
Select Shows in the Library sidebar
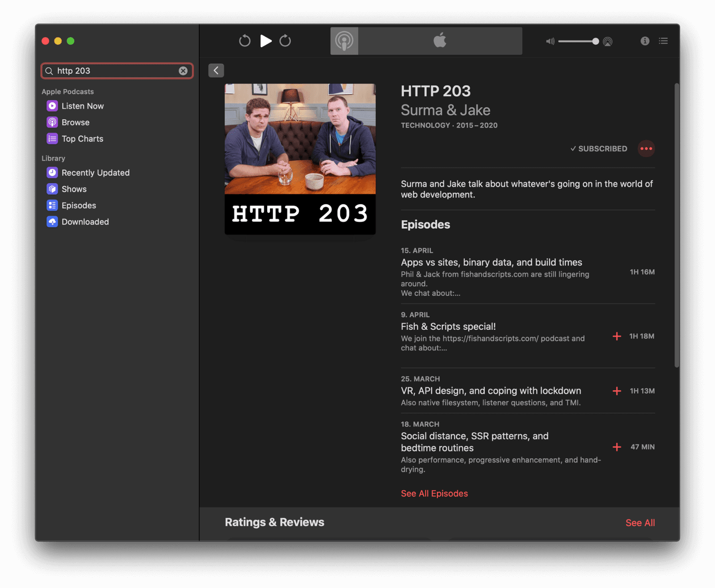(x=73, y=189)
